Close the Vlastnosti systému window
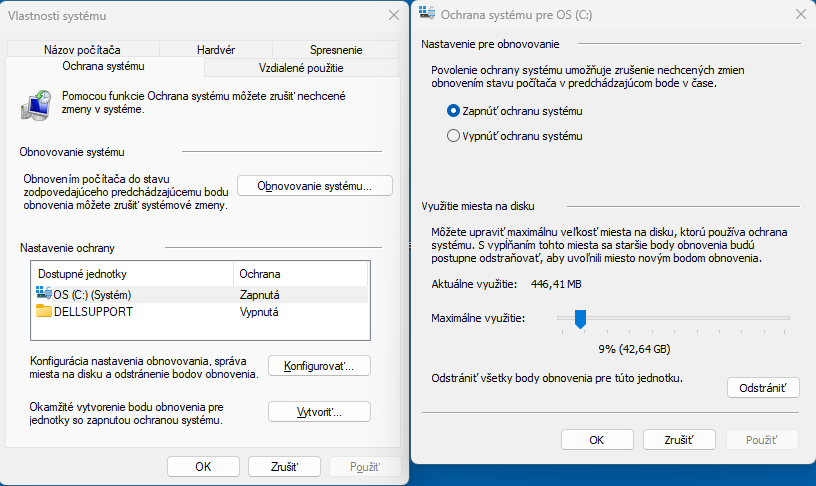This screenshot has height=486, width=816. coord(393,16)
